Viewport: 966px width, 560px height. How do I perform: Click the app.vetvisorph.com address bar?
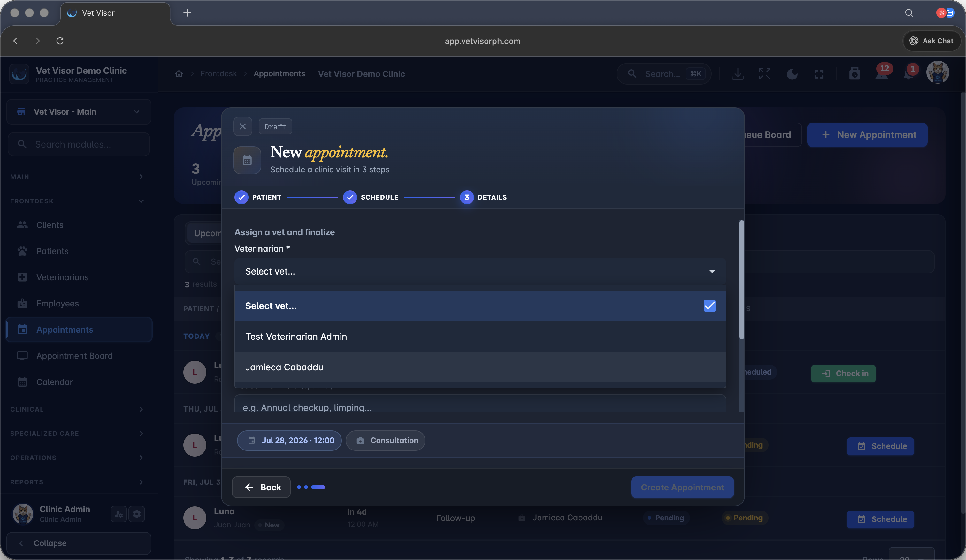tap(483, 41)
